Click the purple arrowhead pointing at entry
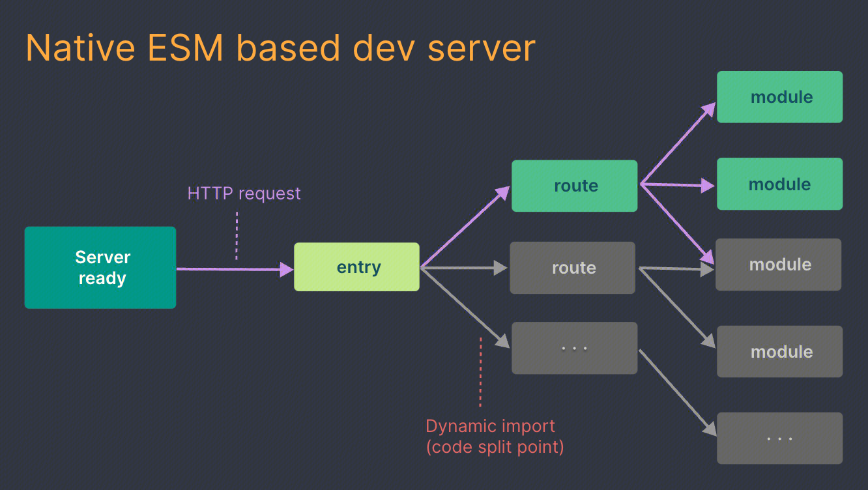 287,269
